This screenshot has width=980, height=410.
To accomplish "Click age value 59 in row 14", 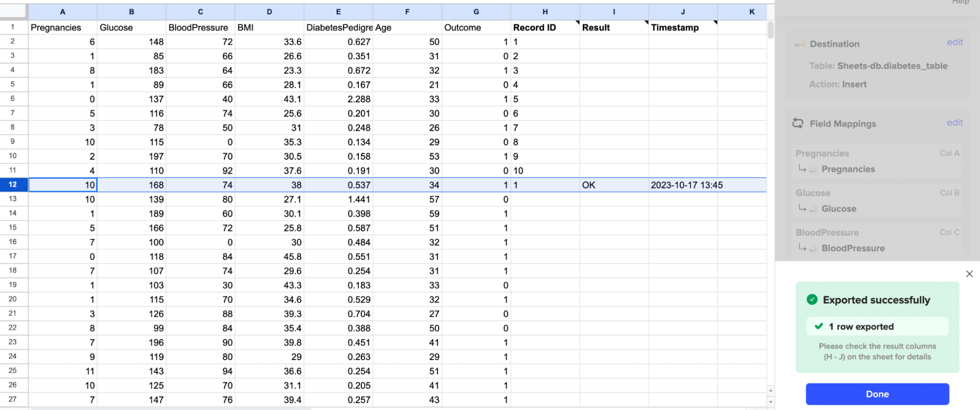I will point(407,214).
